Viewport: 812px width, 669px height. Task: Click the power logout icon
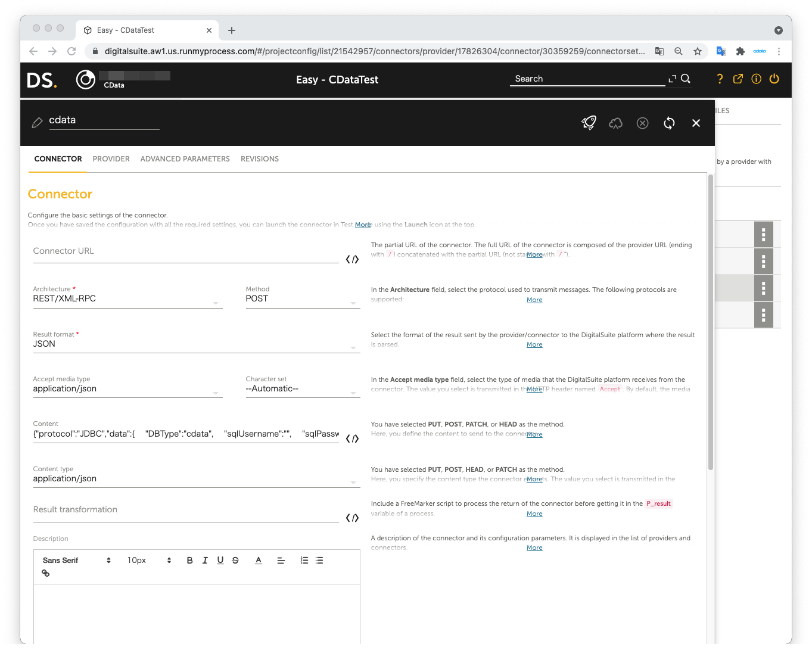pos(774,79)
